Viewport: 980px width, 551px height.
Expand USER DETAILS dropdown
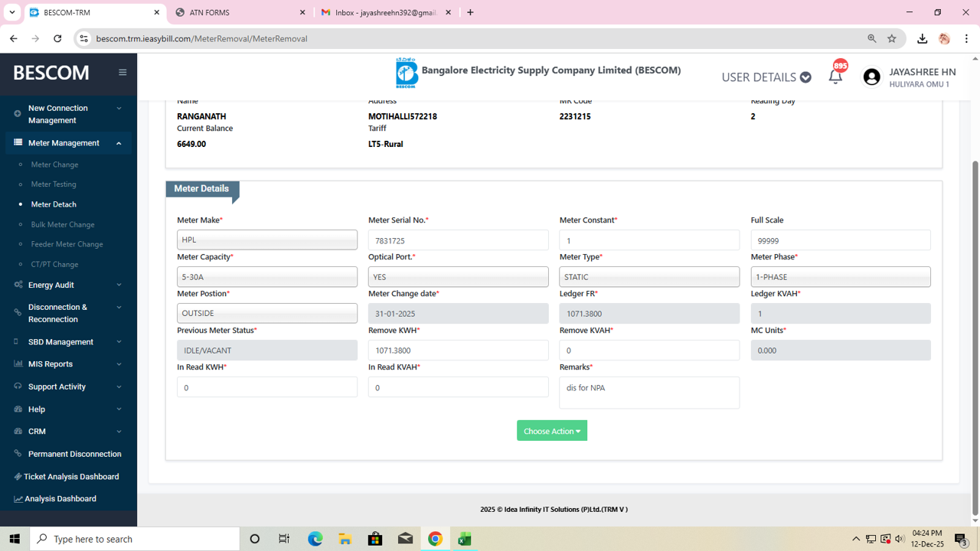(766, 77)
